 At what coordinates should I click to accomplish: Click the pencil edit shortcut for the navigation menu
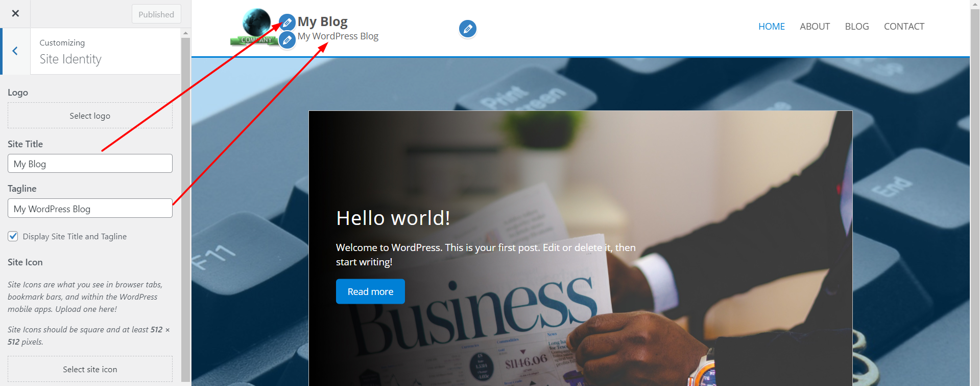(x=468, y=29)
